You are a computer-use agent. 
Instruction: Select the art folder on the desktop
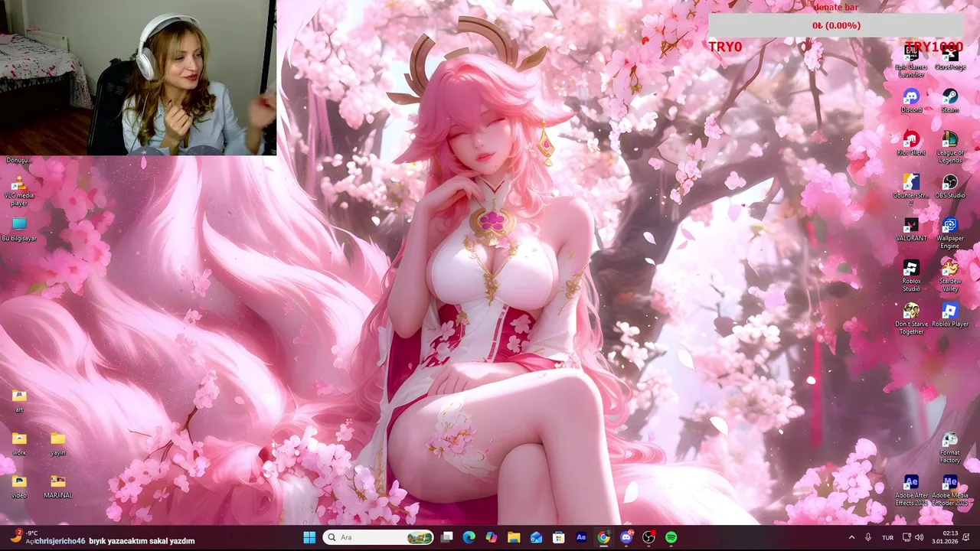pos(19,400)
